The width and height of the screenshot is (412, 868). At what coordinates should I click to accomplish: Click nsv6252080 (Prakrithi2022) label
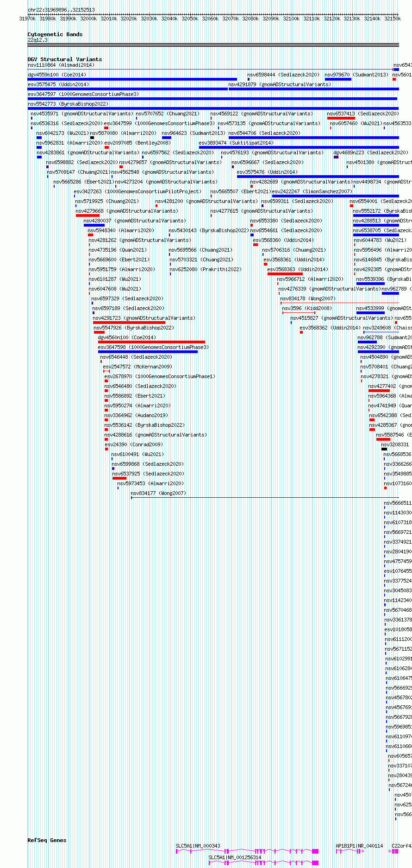point(206,269)
